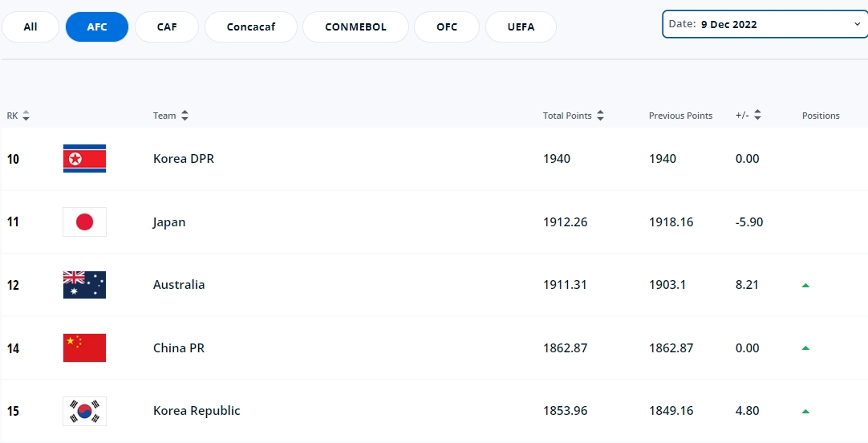Click the Australia flag icon
This screenshot has width=868, height=443.
(x=84, y=285)
